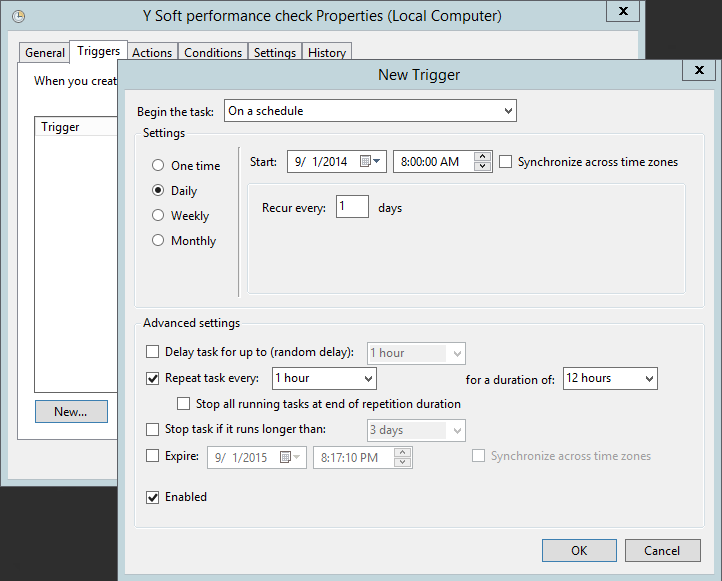Close the New Trigger dialog with X
The image size is (722, 581).
[698, 70]
